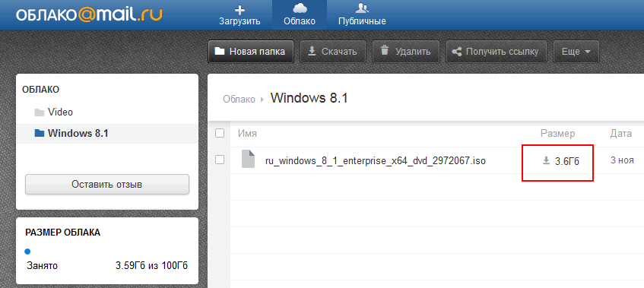Select Windows 8.1 folder in sidebar
The width and height of the screenshot is (644, 288).
[x=106, y=133]
